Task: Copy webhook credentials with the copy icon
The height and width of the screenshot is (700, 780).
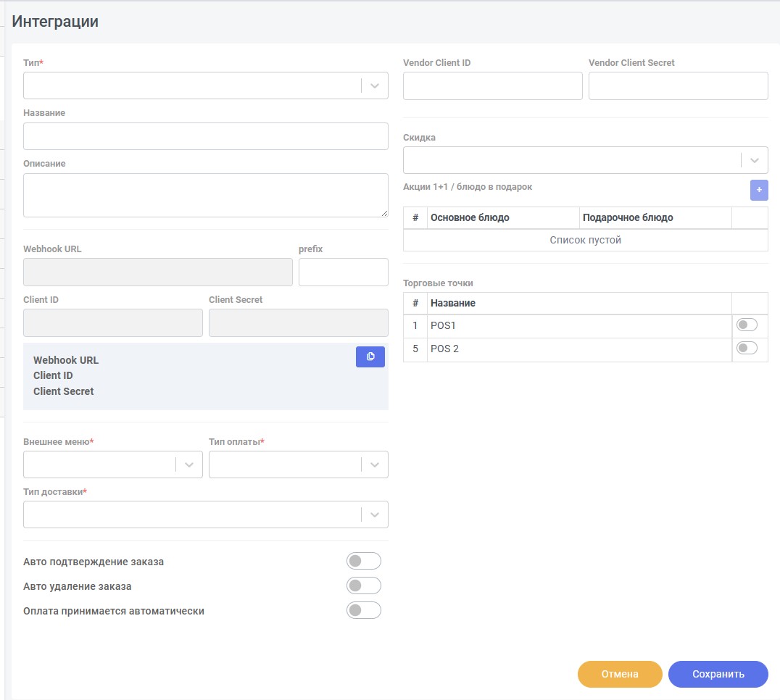Action: (370, 357)
